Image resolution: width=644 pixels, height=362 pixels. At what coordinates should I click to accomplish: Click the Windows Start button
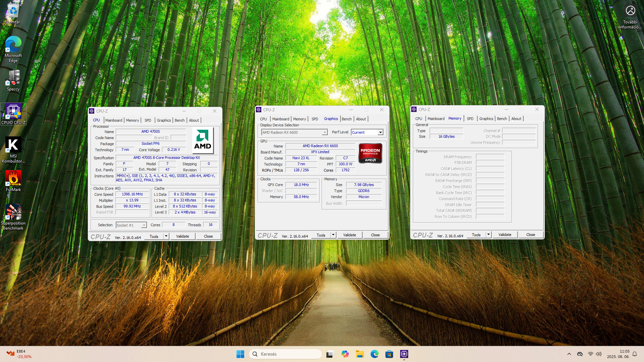(240, 354)
